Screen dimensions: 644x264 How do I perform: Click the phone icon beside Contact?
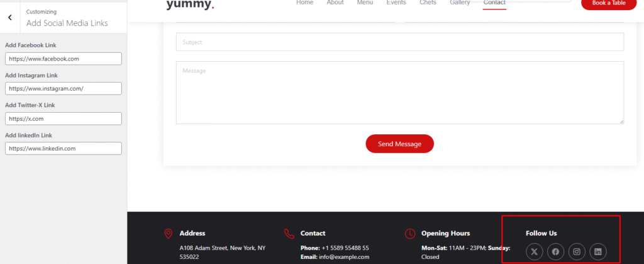click(x=289, y=234)
